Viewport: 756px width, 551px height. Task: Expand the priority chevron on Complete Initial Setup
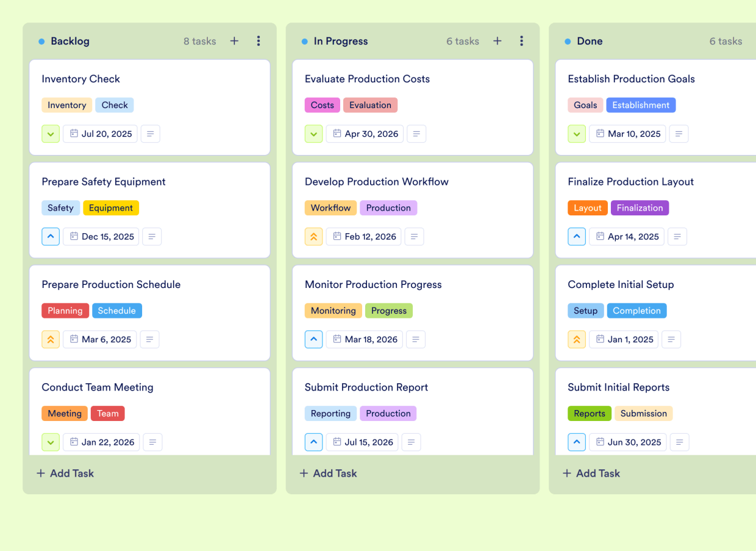click(x=577, y=339)
